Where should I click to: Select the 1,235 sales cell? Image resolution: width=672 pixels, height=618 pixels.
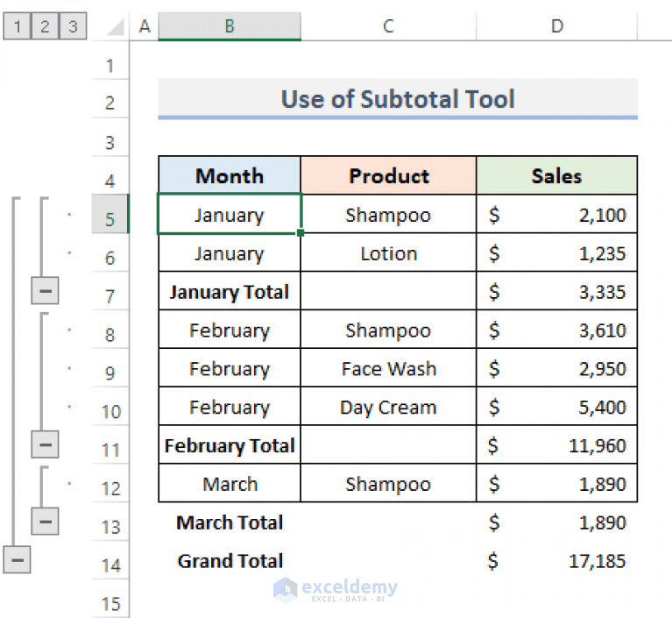556,252
